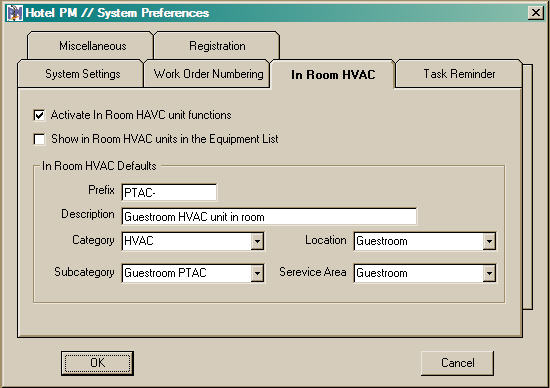Click the Description label
This screenshot has width=550, height=388.
[x=88, y=214]
